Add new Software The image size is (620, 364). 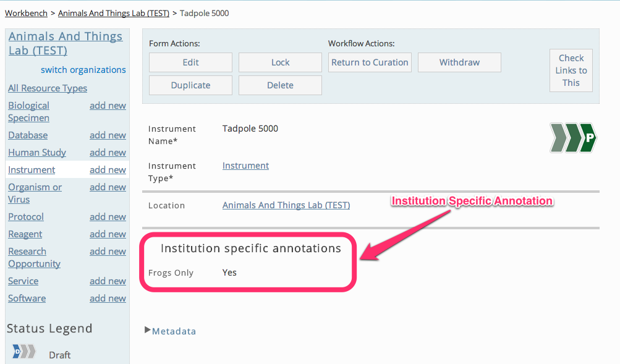coord(108,298)
